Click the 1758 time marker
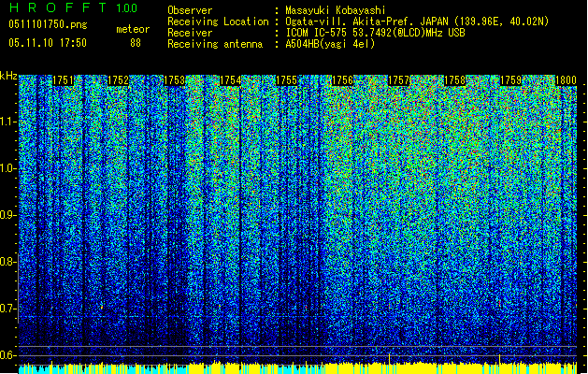This screenshot has width=588, height=374. point(454,80)
